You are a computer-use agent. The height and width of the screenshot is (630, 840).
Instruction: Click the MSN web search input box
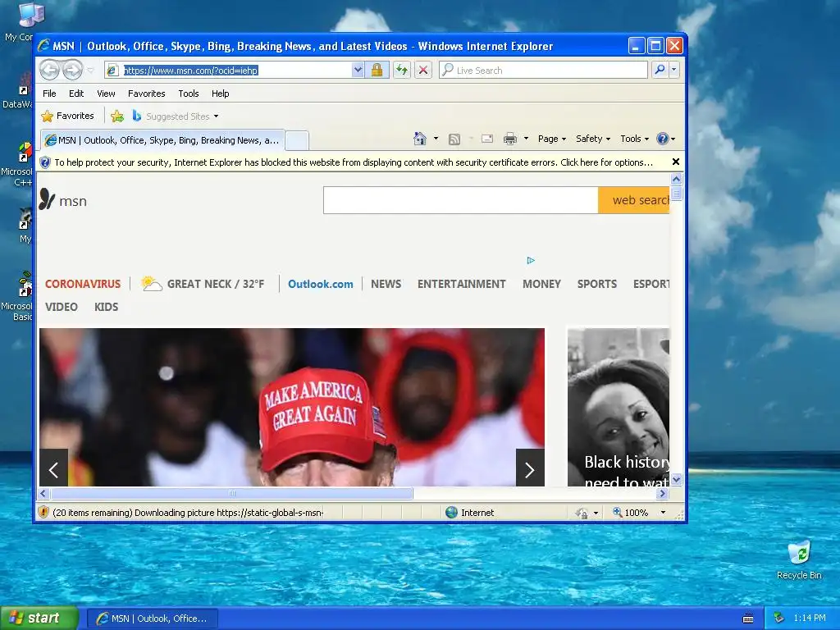click(461, 200)
